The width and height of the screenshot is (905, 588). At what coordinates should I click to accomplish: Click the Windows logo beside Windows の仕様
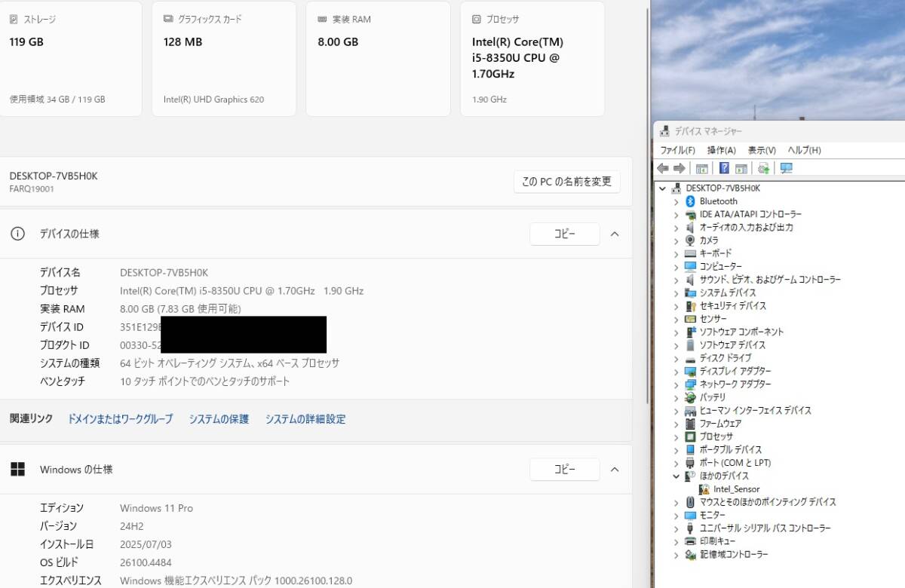[17, 470]
